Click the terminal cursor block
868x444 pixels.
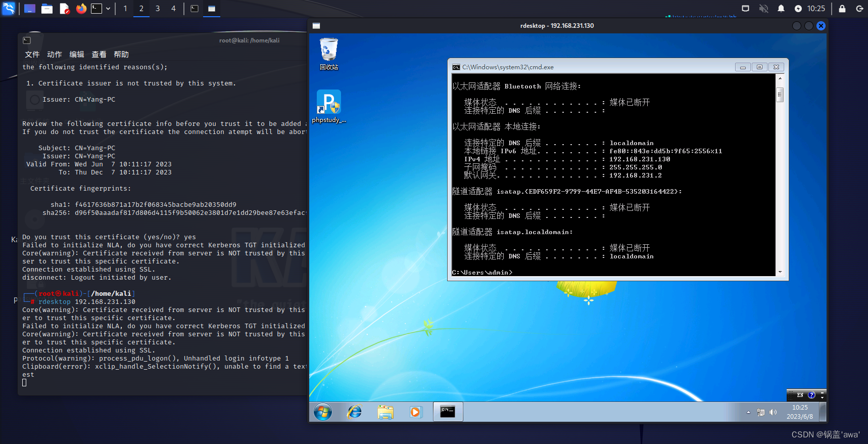point(24,383)
